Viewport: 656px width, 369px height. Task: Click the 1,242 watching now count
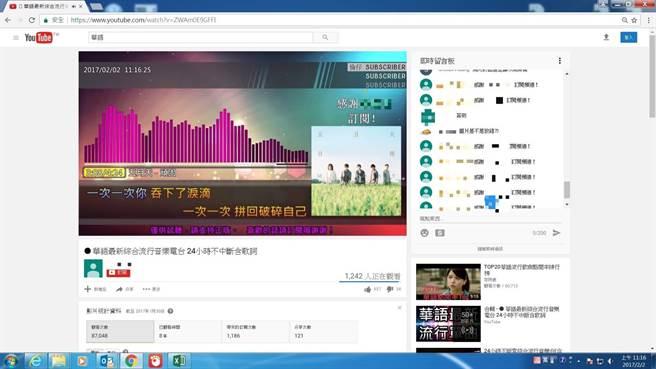(x=372, y=276)
